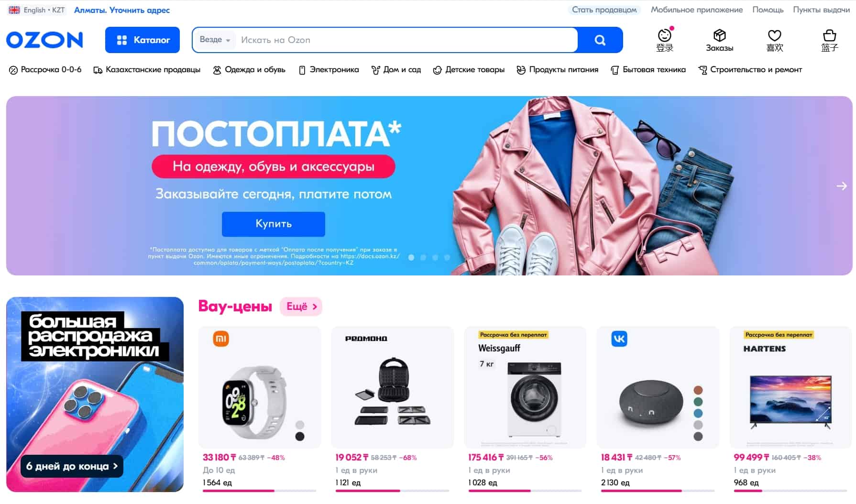This screenshot has height=504, width=856.
Task: Advance banner with right arrow
Action: (x=842, y=186)
